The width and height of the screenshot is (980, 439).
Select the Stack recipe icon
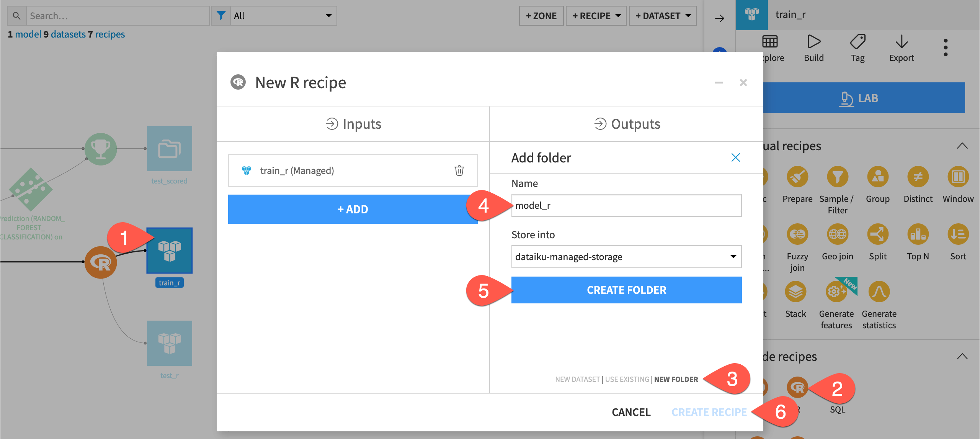point(795,292)
